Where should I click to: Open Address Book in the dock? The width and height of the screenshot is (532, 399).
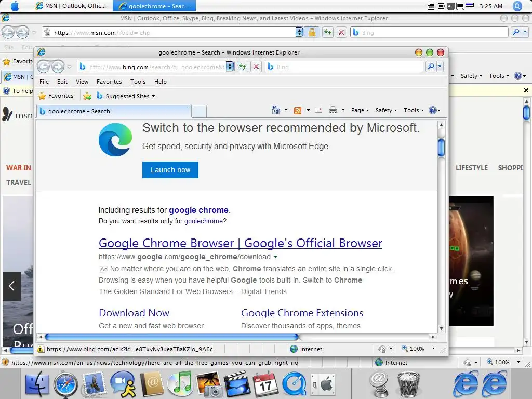152,384
